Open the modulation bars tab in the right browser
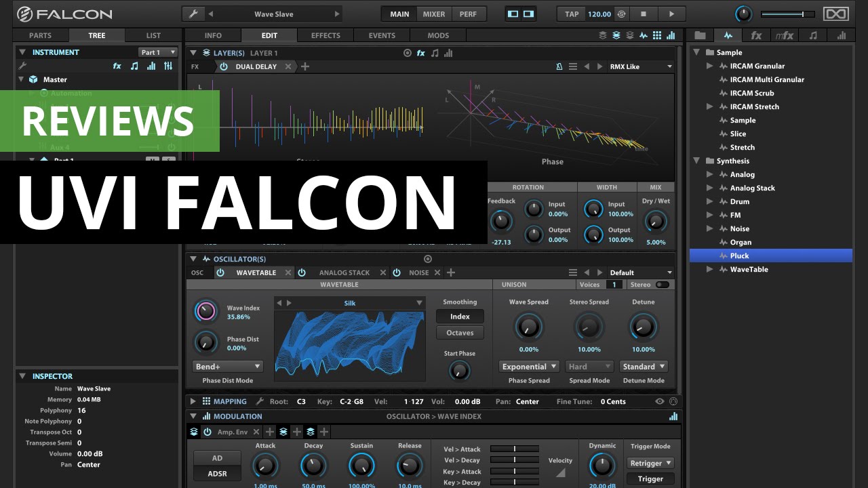Viewport: 868px width, 488px height. click(842, 35)
